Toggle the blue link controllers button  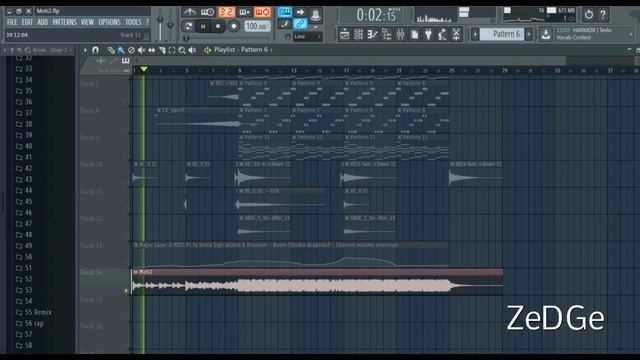[300, 24]
